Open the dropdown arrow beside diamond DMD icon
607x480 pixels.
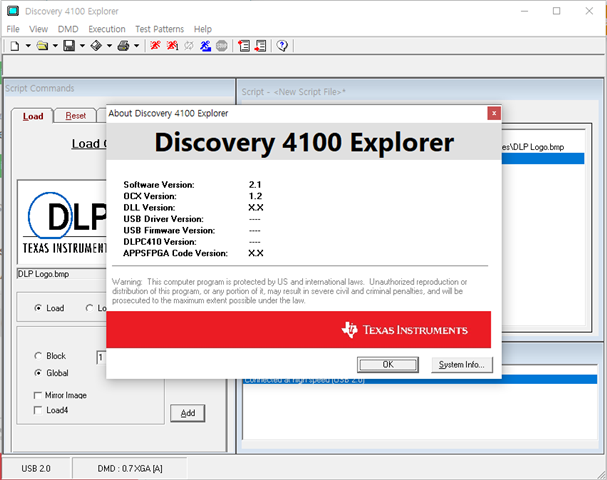[x=110, y=46]
